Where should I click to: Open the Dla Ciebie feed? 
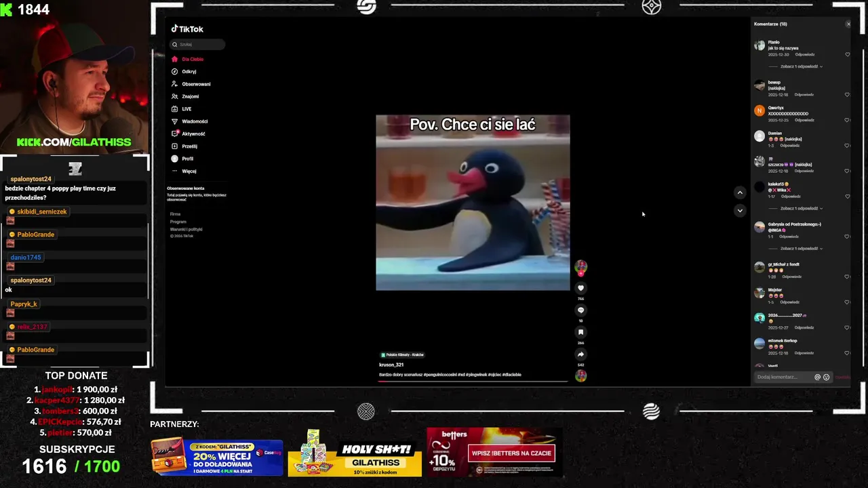click(188, 59)
